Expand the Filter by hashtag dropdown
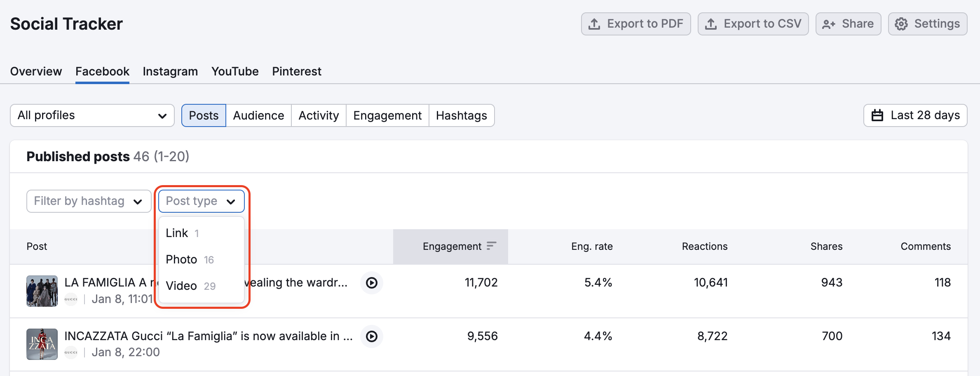 [x=88, y=201]
